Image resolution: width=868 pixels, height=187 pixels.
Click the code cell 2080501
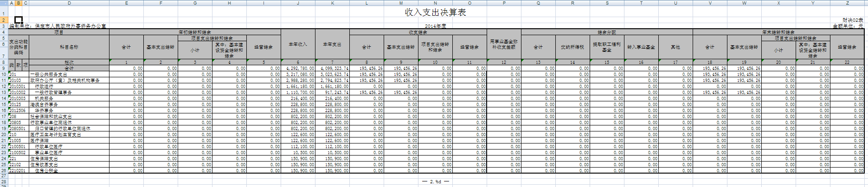[18, 128]
